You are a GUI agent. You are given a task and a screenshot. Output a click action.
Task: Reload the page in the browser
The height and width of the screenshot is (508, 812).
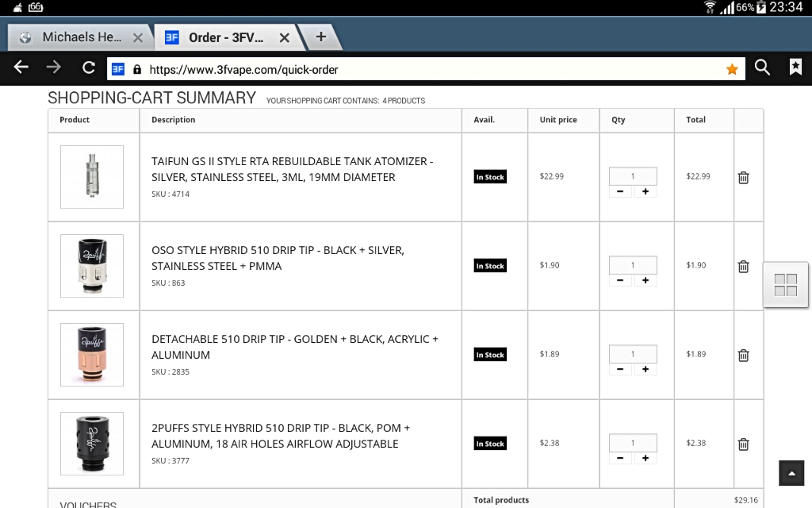[89, 68]
